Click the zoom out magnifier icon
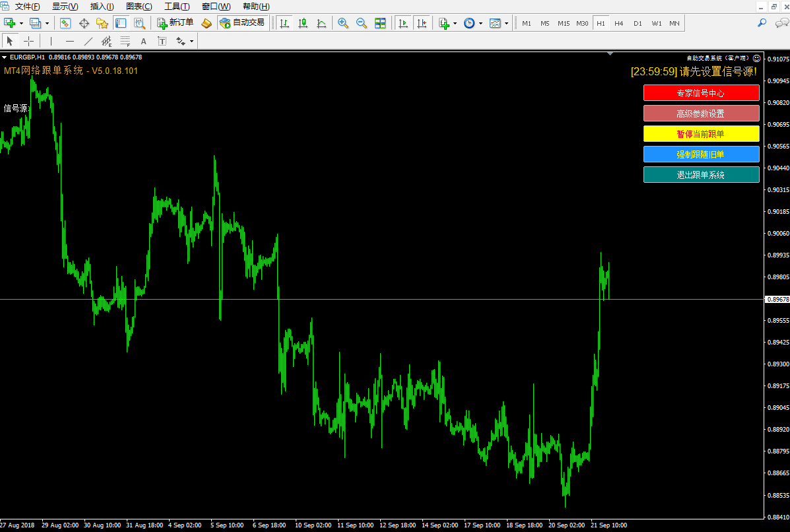This screenshot has height=532, width=790. (x=362, y=23)
